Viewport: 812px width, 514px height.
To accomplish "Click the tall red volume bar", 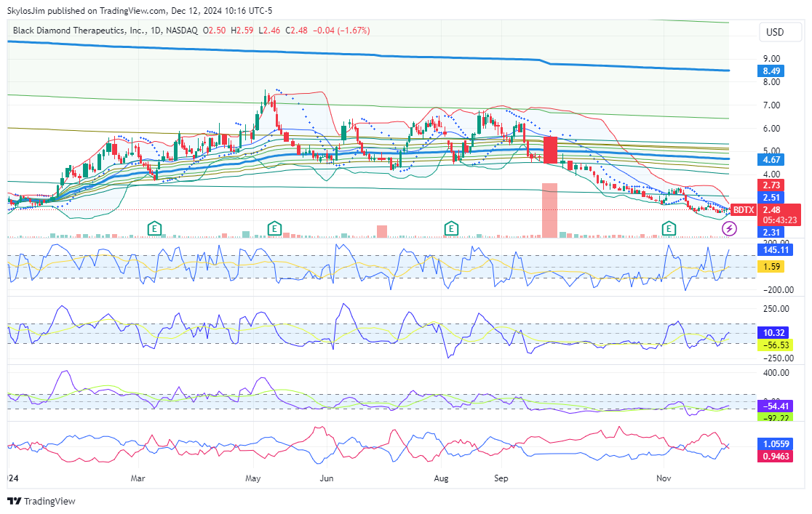I will pos(549,210).
